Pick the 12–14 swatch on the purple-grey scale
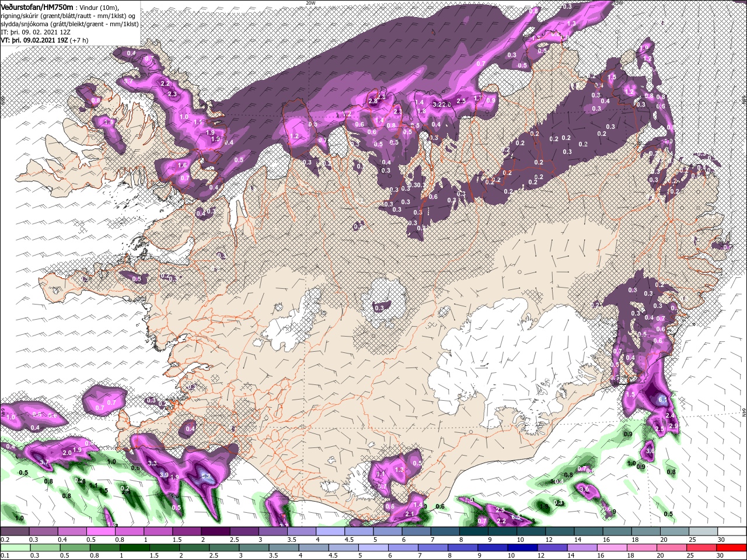This screenshot has height=560, width=747. pos(560,531)
